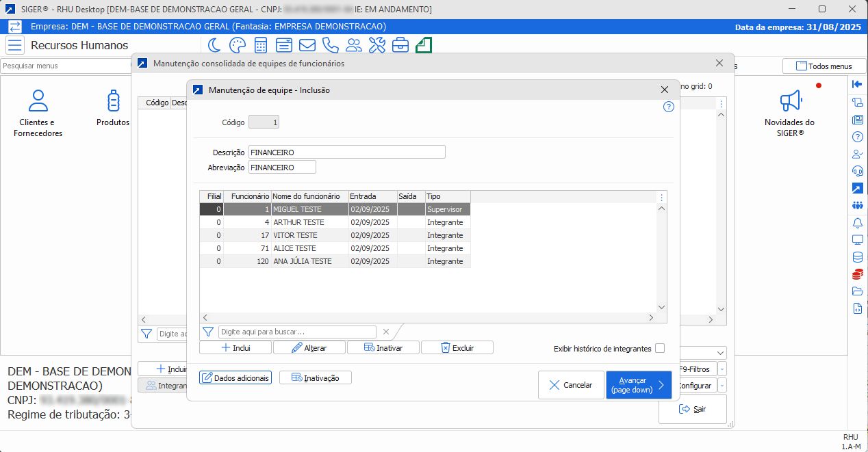
Task: Open the hamburger menu beside Recursos Humanos
Action: 14,45
